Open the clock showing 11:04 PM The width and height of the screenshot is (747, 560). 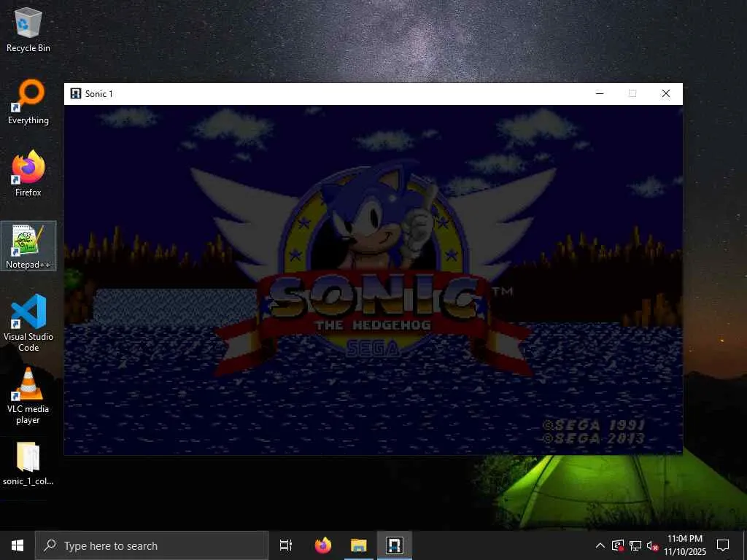pos(685,545)
